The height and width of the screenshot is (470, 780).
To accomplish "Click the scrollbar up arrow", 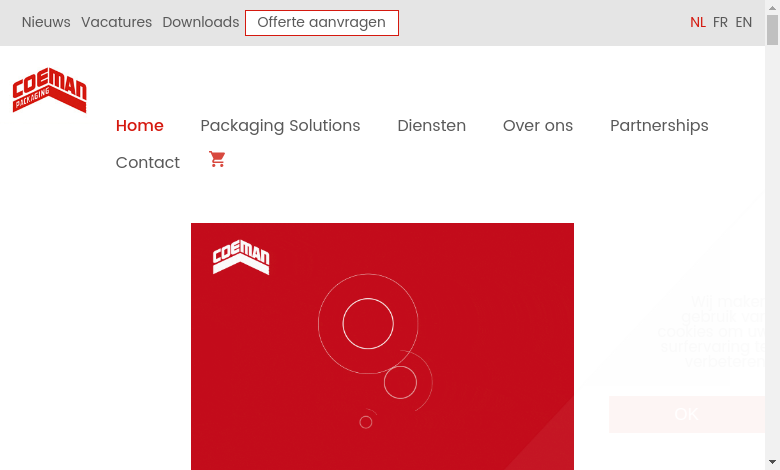I will (772, 6).
